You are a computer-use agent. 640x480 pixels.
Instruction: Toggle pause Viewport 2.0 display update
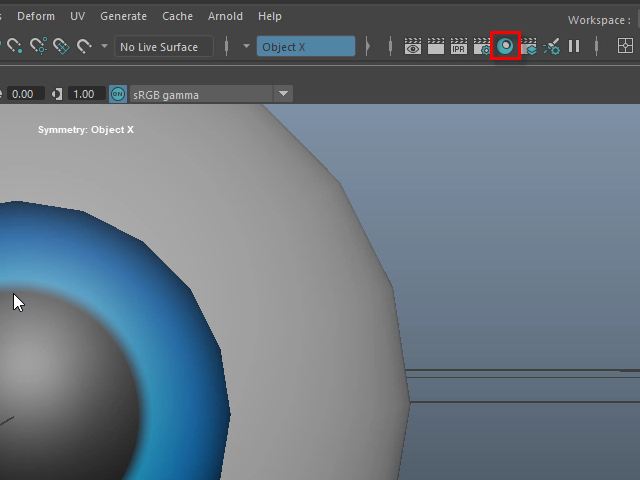[574, 46]
